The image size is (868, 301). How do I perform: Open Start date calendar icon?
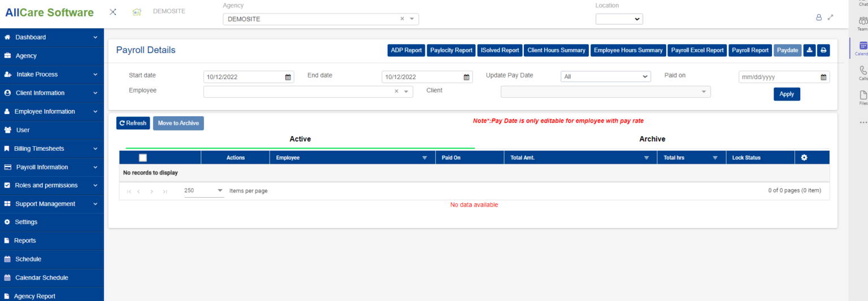coord(288,77)
